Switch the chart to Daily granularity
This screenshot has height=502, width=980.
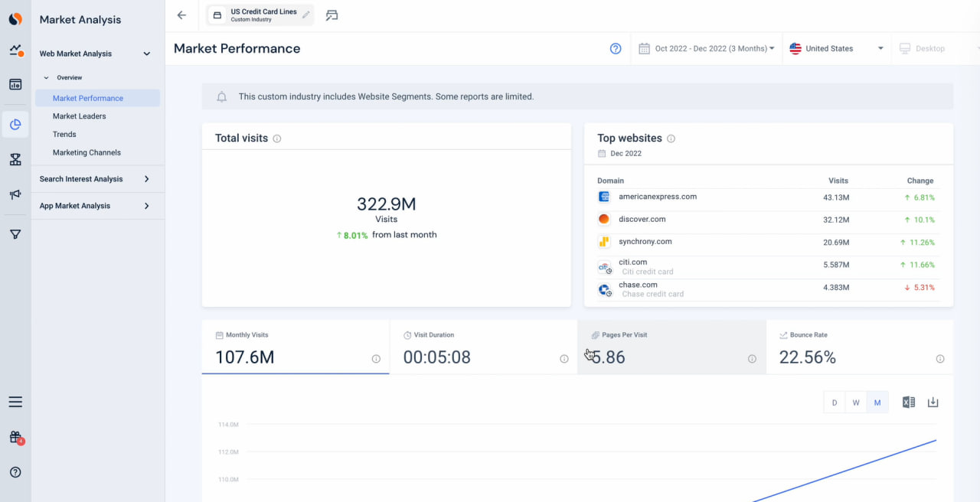click(x=834, y=401)
